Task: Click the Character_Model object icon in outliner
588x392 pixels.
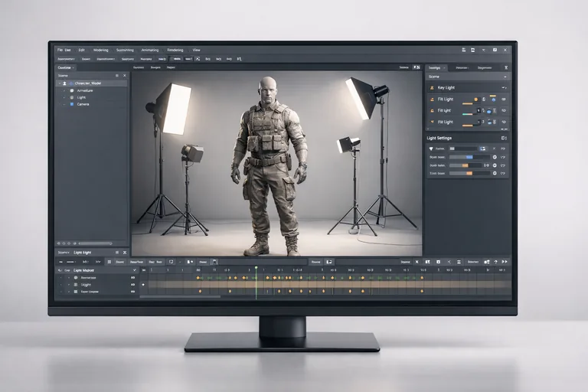Action: click(71, 83)
